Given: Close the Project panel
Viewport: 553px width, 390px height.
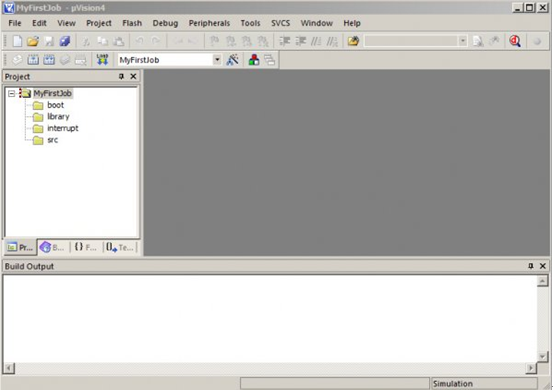Looking at the screenshot, I should pos(133,76).
